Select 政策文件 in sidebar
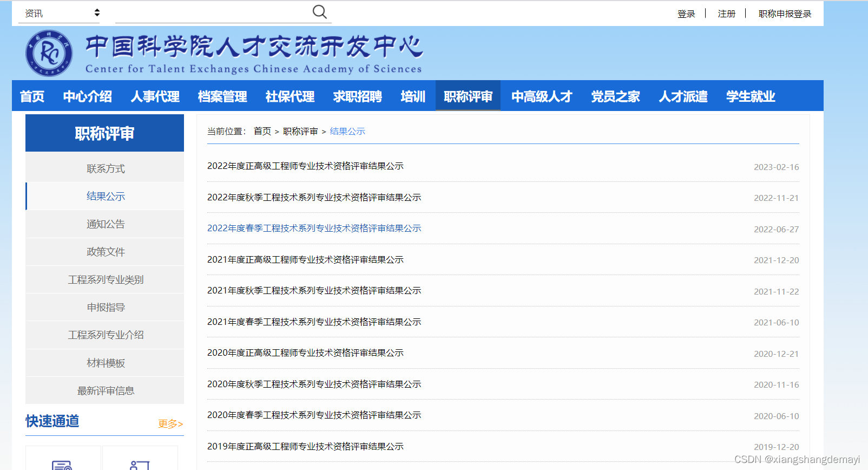The width and height of the screenshot is (868, 470). (105, 252)
